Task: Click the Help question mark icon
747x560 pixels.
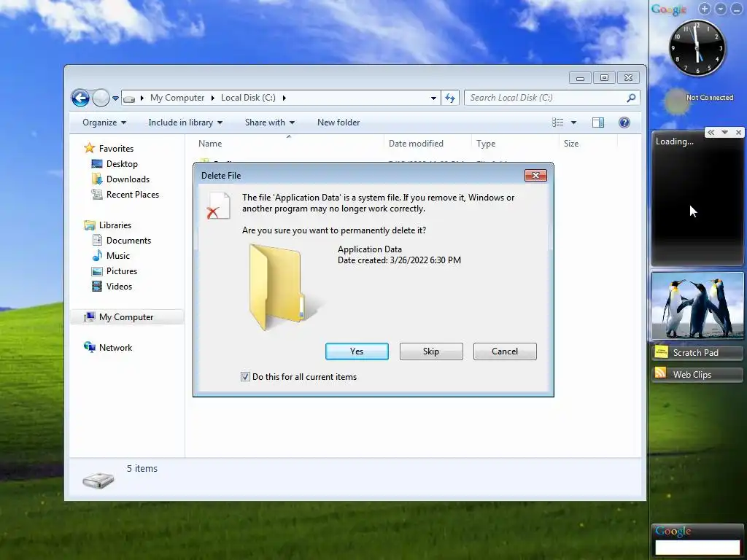Action: (x=624, y=122)
